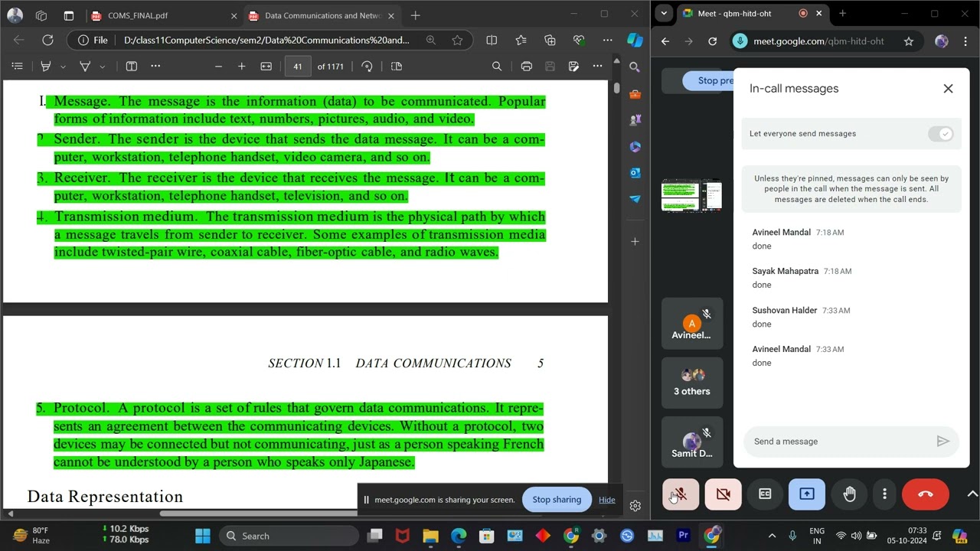
Task: Open the Chrome profile avatar menu
Action: [x=941, y=41]
